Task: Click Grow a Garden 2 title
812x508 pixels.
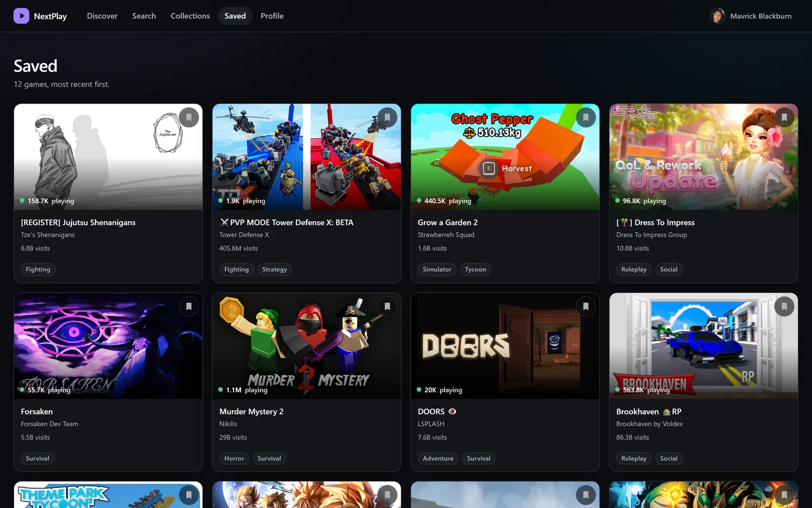Action: pyautogui.click(x=448, y=223)
